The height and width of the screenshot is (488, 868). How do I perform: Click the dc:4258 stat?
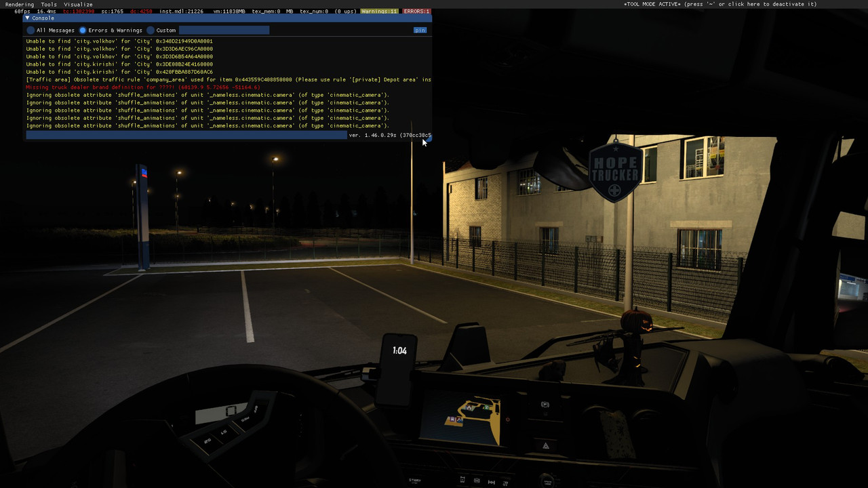click(141, 12)
